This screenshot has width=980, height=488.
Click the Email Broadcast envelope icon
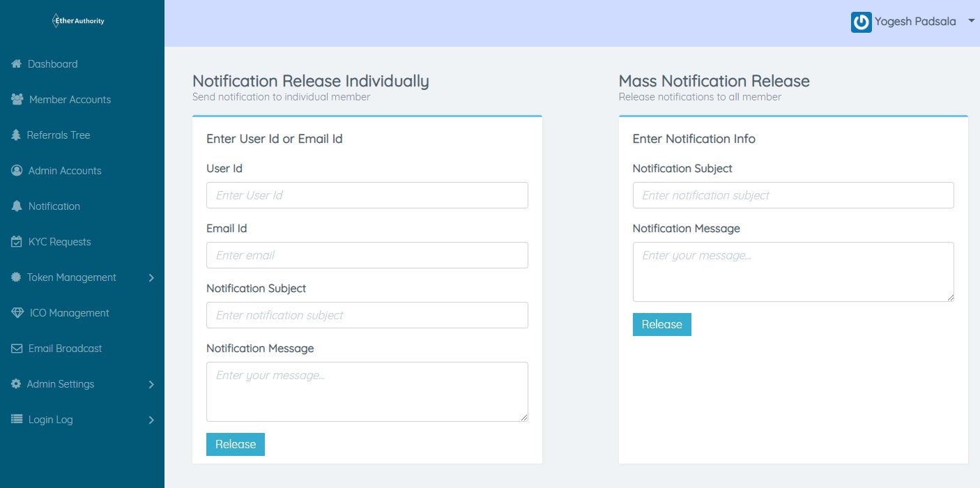[x=17, y=349]
